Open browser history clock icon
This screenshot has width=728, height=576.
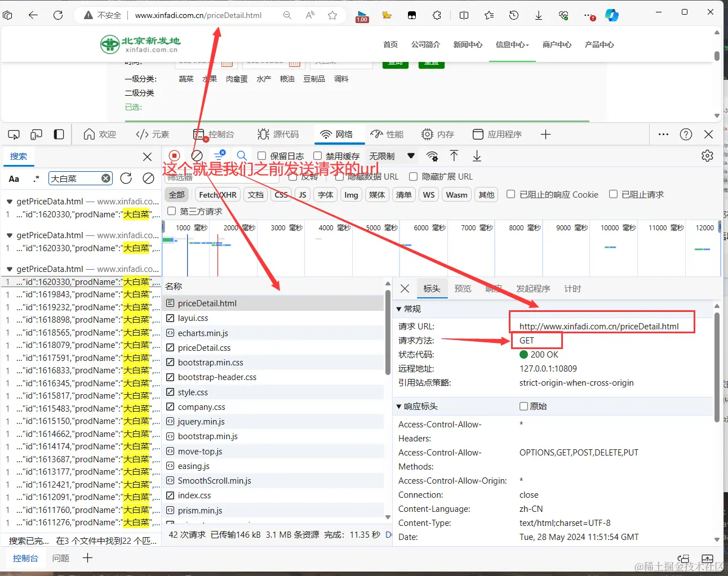coord(513,15)
